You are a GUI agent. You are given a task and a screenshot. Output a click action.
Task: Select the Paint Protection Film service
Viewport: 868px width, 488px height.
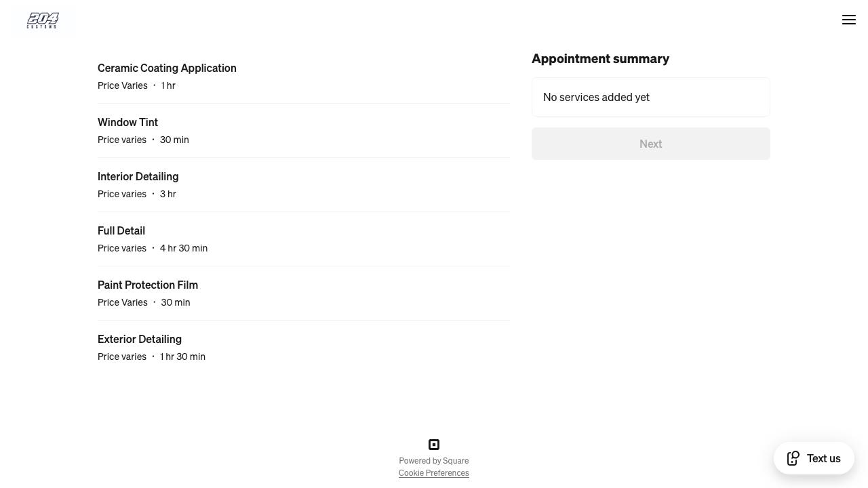[x=148, y=285]
